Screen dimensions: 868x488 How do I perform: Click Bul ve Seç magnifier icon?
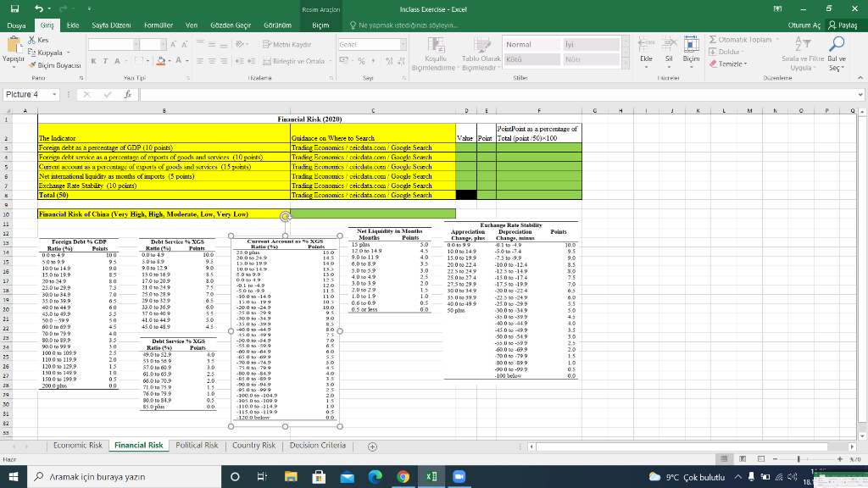click(x=837, y=44)
